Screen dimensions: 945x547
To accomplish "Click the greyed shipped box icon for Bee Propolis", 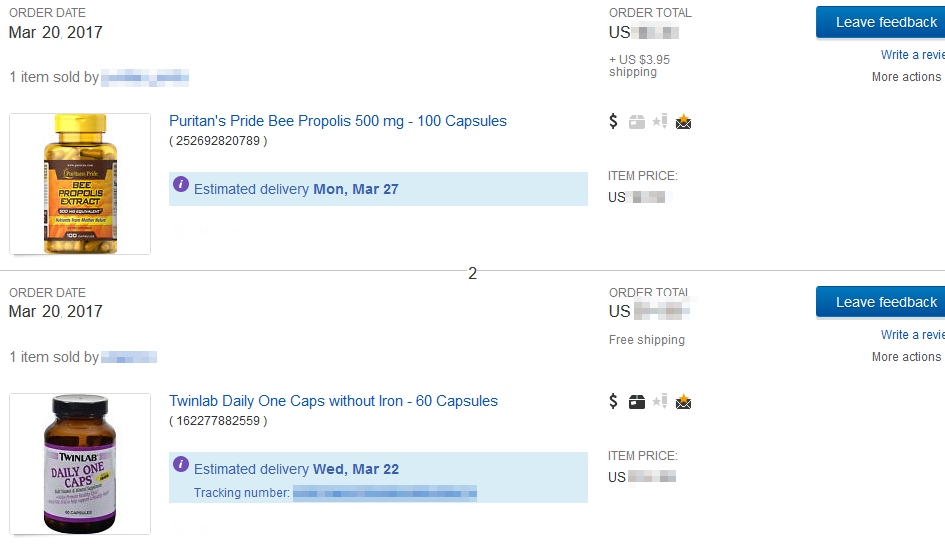I will tap(637, 122).
